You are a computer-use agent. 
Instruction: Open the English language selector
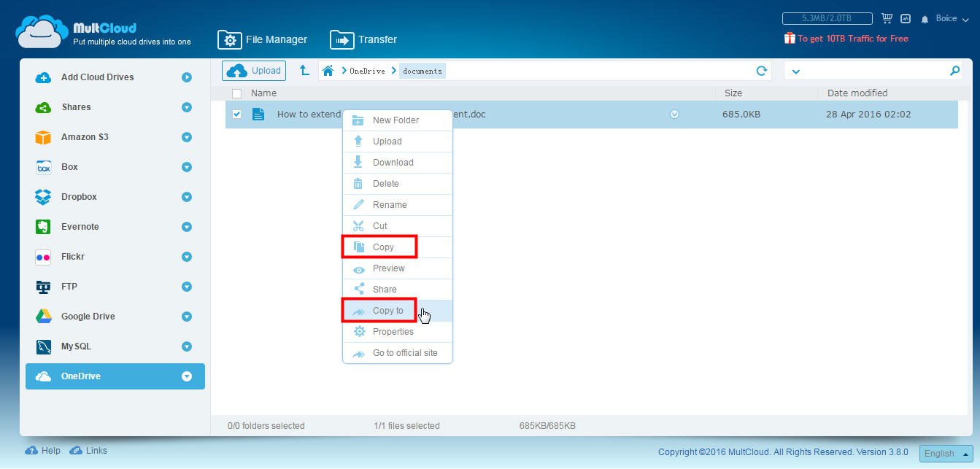click(x=946, y=453)
